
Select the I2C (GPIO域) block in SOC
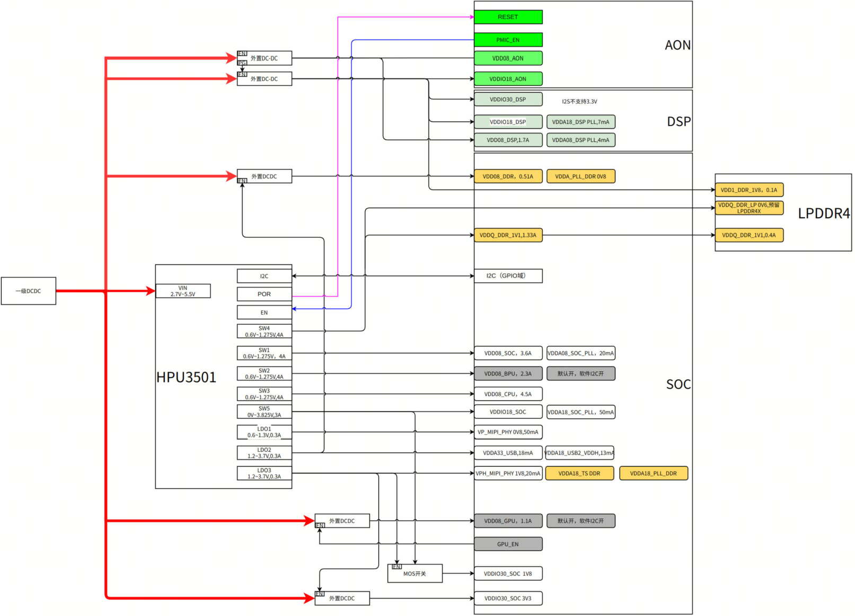pos(508,275)
